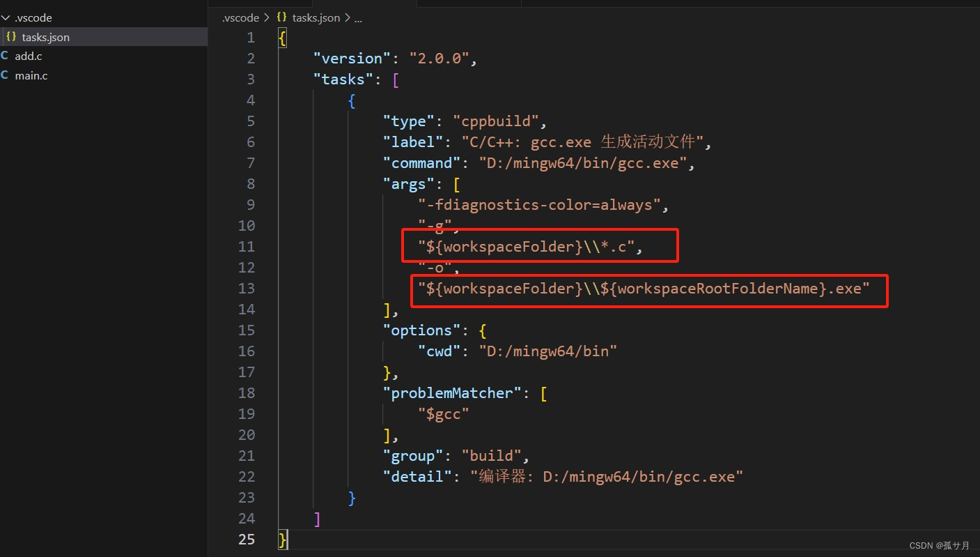Click the "options" key text
This screenshot has height=557, width=980.
click(421, 330)
